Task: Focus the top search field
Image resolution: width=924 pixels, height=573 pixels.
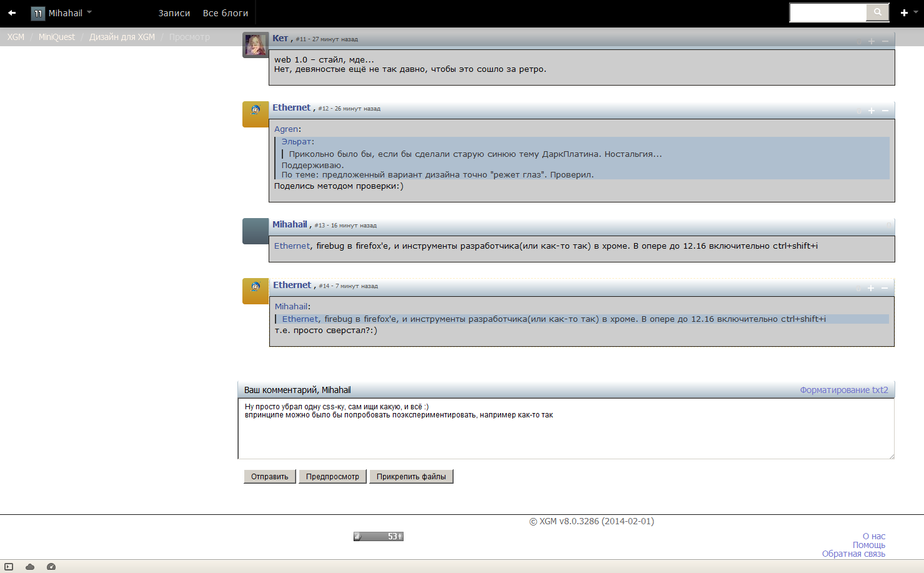Action: point(828,12)
